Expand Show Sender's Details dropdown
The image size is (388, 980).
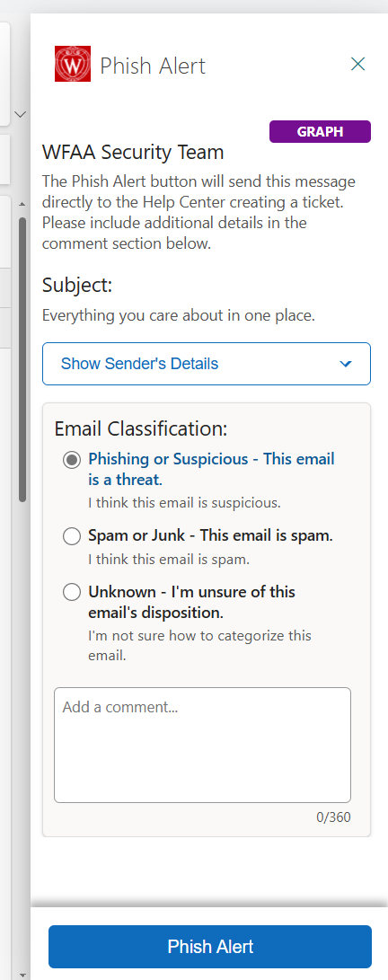[207, 364]
